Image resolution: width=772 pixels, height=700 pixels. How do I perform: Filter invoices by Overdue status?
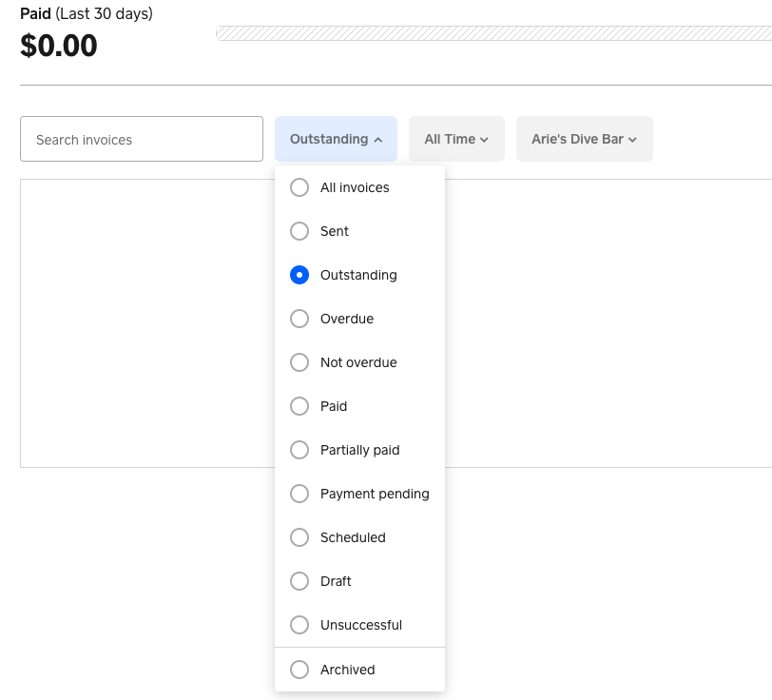click(x=299, y=319)
